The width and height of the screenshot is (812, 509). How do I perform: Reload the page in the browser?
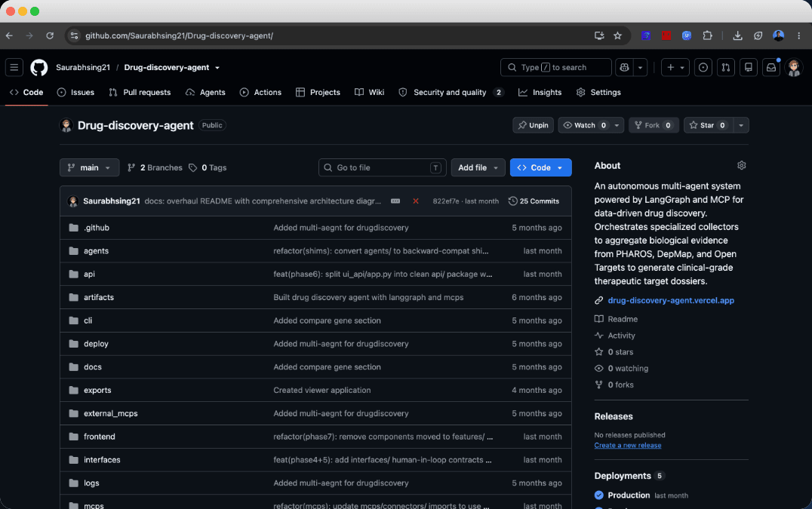pyautogui.click(x=50, y=35)
